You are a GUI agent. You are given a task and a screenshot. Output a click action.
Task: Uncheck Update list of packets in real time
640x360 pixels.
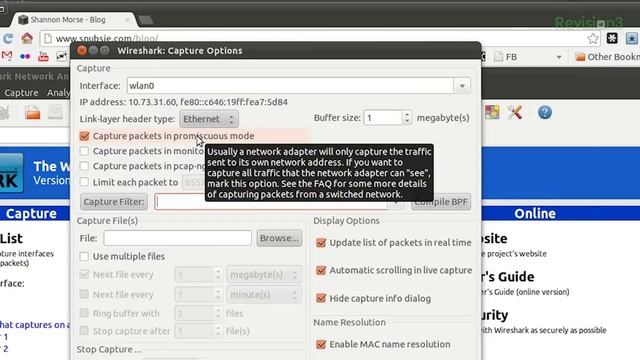click(321, 243)
